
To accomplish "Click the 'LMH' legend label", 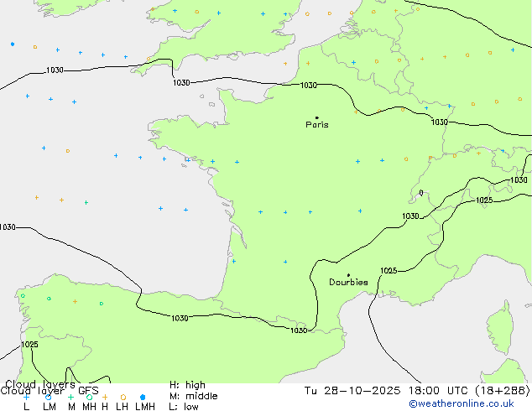I will (x=145, y=407).
